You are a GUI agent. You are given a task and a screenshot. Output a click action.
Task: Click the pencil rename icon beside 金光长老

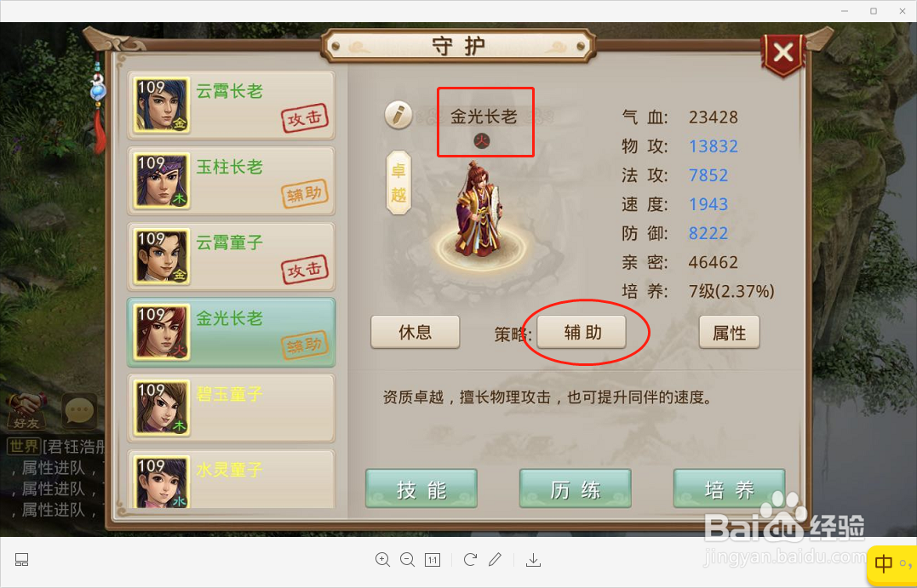[398, 115]
